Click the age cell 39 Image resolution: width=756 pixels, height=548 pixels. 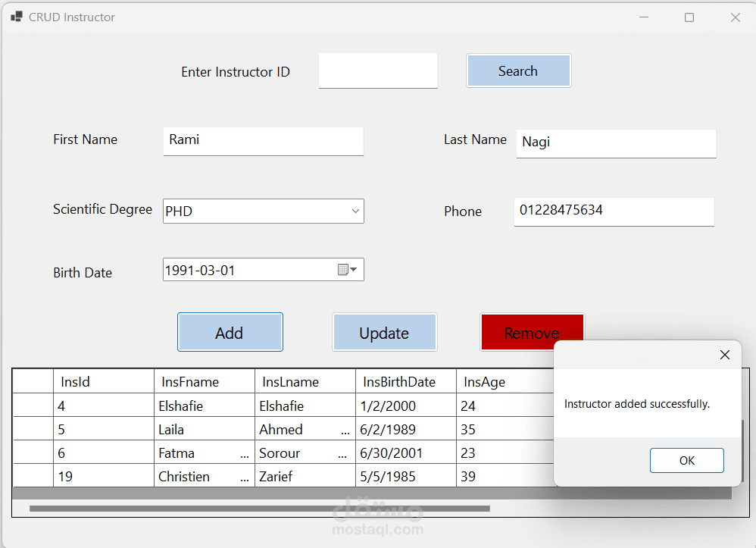click(x=505, y=476)
